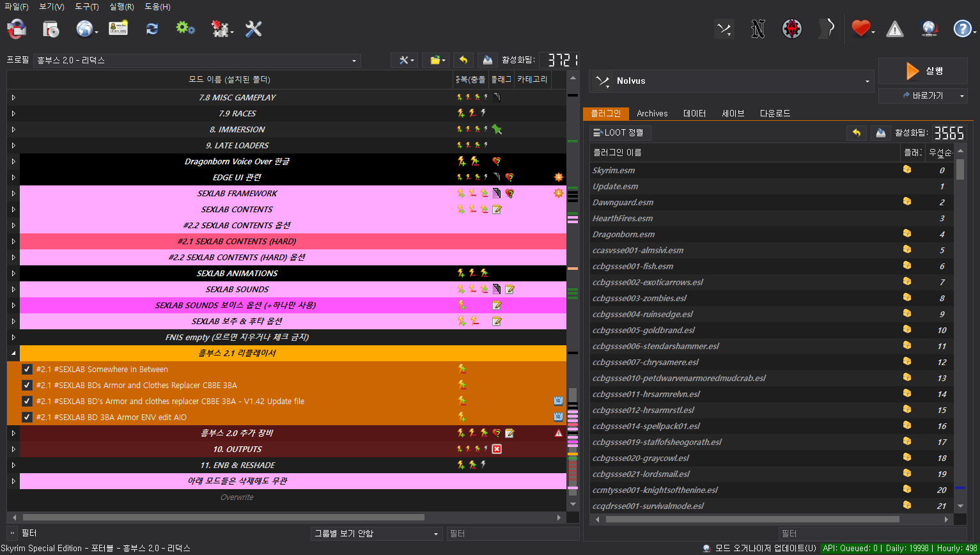Switch to the 다운로드 tab
This screenshot has width=980, height=555.
(775, 113)
